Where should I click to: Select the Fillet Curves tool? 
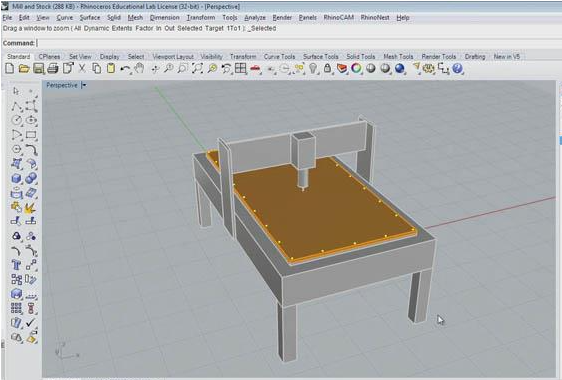[x=31, y=149]
